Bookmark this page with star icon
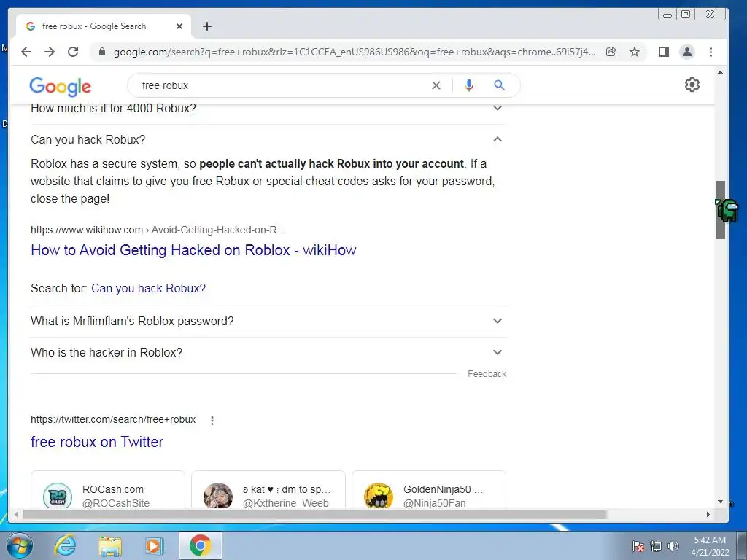 coord(635,52)
